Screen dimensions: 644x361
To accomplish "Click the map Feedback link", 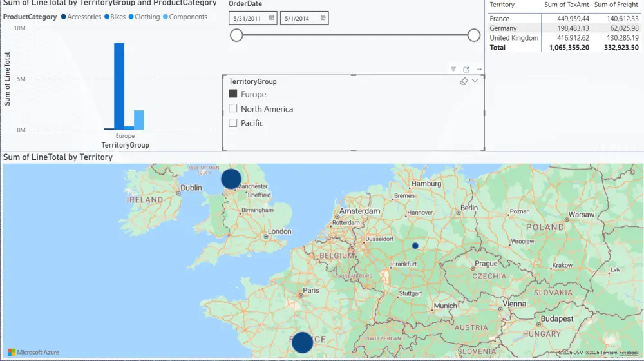I will 629,353.
